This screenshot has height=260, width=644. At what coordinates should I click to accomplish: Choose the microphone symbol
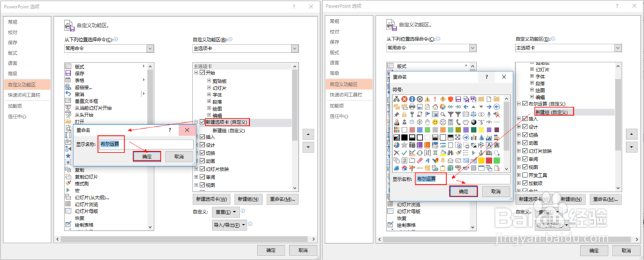(x=489, y=115)
